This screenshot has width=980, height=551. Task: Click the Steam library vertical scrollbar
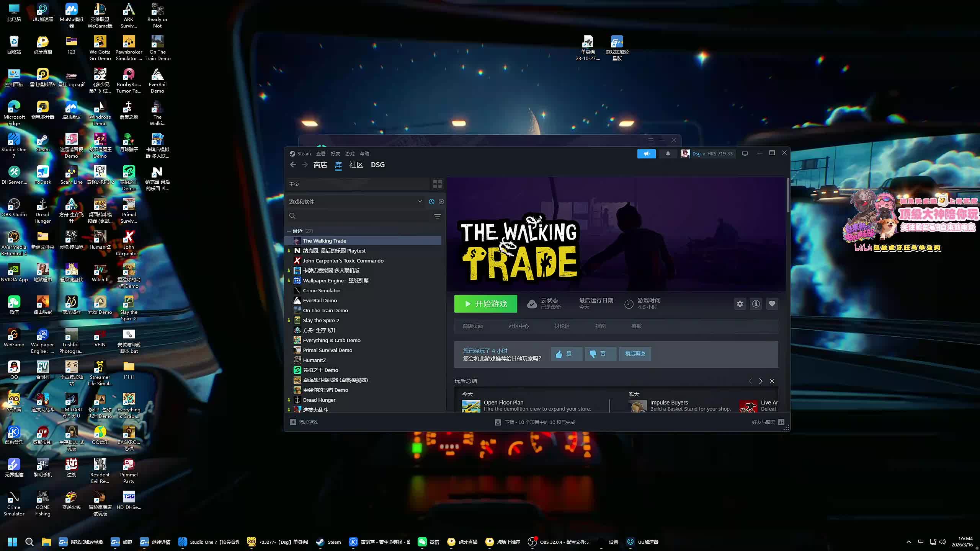pyautogui.click(x=788, y=195)
